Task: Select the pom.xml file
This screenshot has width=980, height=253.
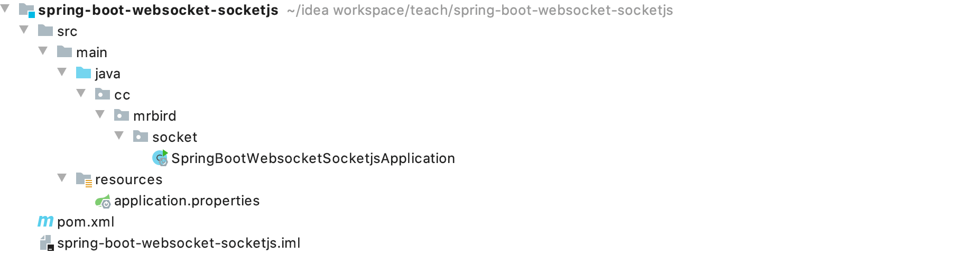Action: coord(86,222)
